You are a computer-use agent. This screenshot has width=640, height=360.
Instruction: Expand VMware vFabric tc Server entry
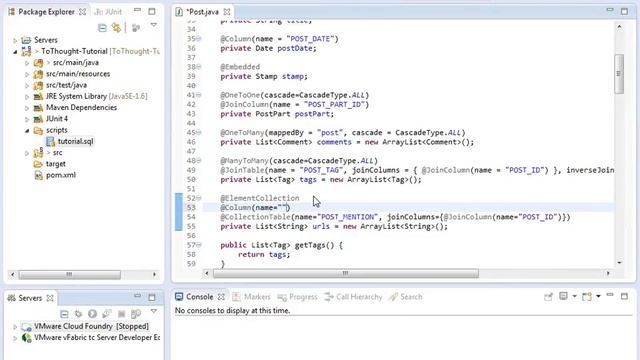click(x=15, y=338)
